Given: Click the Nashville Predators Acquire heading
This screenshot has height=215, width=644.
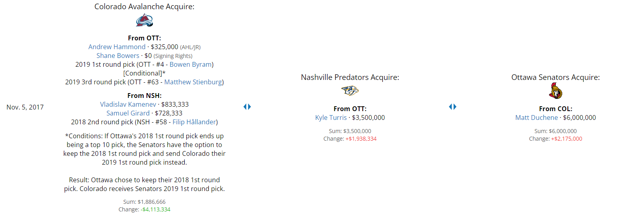Looking at the screenshot, I should 350,78.
